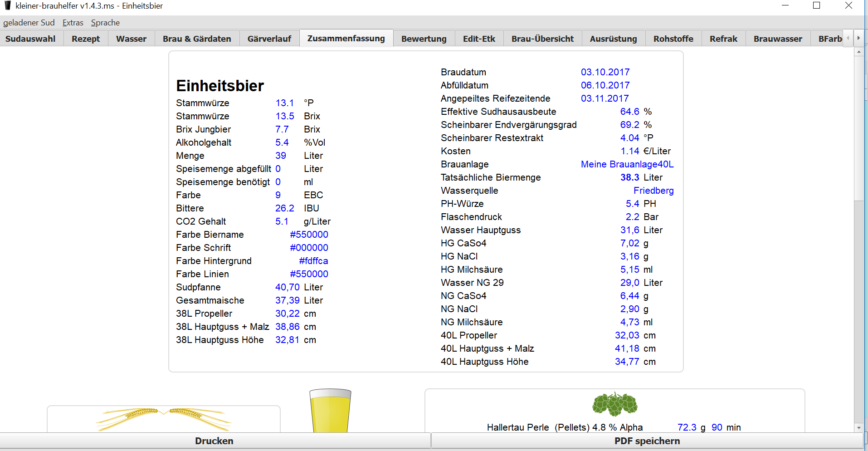
Task: Click the Farbe Hintergrund color code #fdffca
Action: pos(313,261)
